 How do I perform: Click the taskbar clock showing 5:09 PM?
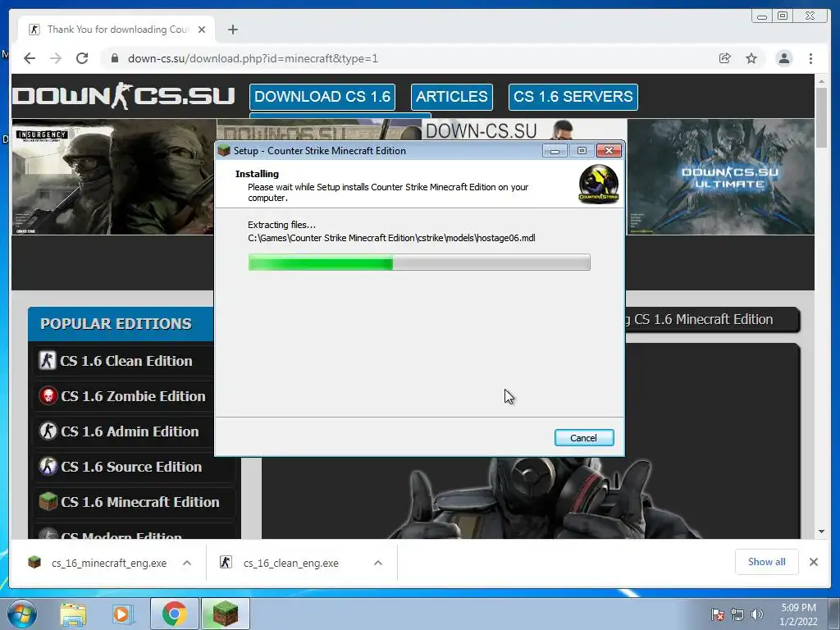point(798,614)
